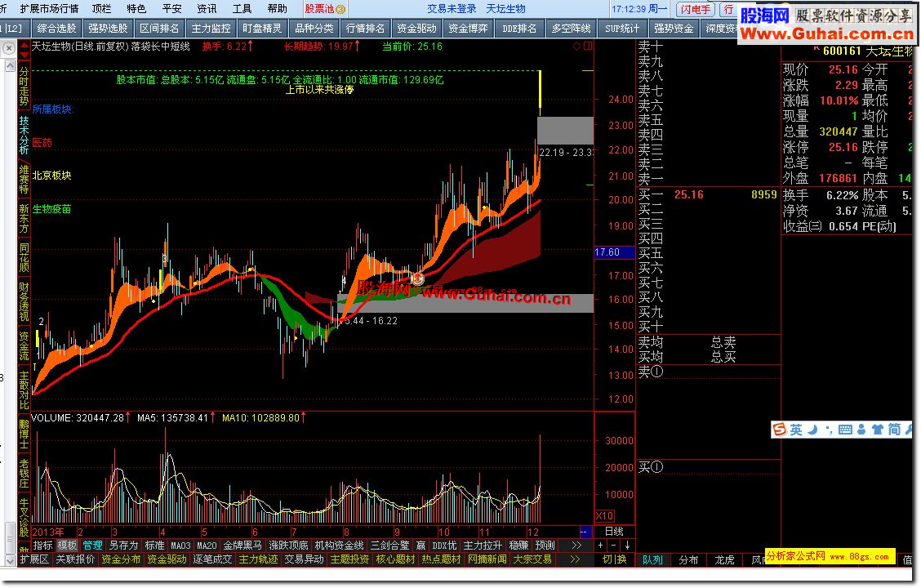
Task: Click the blue indicator box on the date axis
Action: click(x=585, y=532)
